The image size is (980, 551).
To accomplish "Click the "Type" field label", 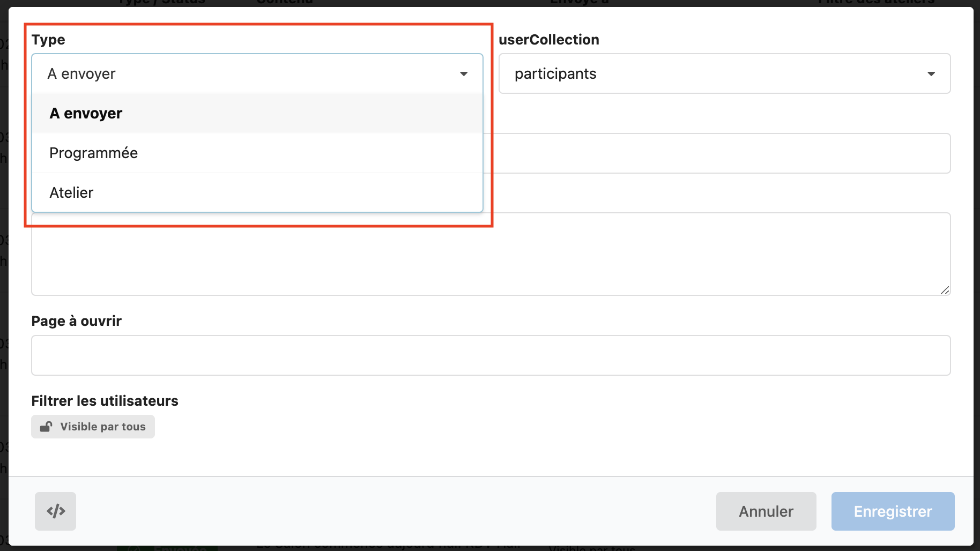I will (48, 40).
